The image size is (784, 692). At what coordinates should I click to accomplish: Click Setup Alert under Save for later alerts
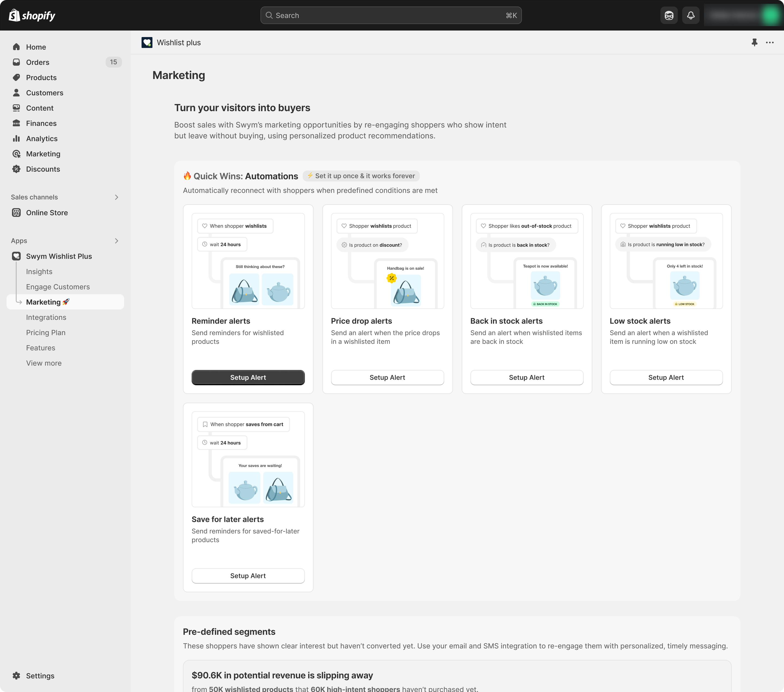(248, 576)
